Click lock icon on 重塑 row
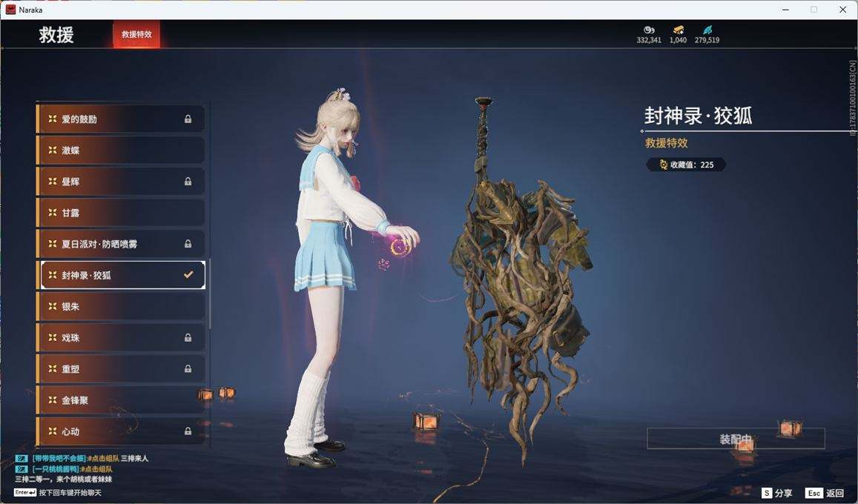858x504 pixels. click(188, 369)
